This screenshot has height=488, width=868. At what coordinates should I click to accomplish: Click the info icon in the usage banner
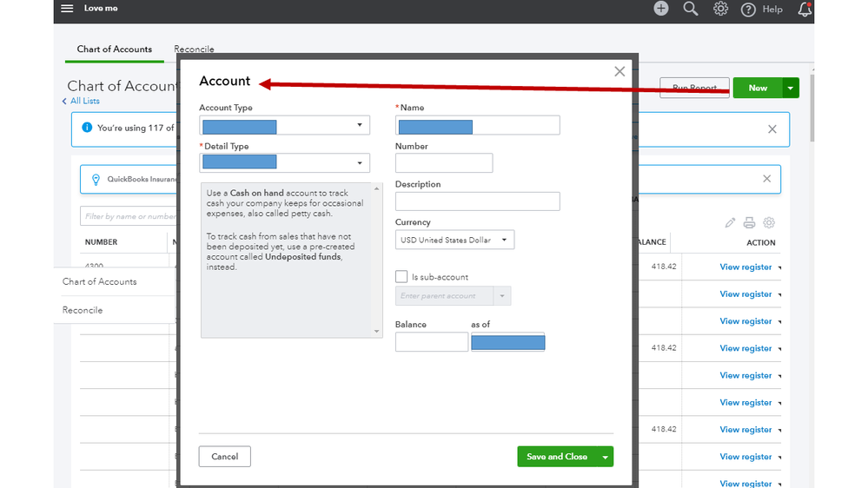[87, 128]
